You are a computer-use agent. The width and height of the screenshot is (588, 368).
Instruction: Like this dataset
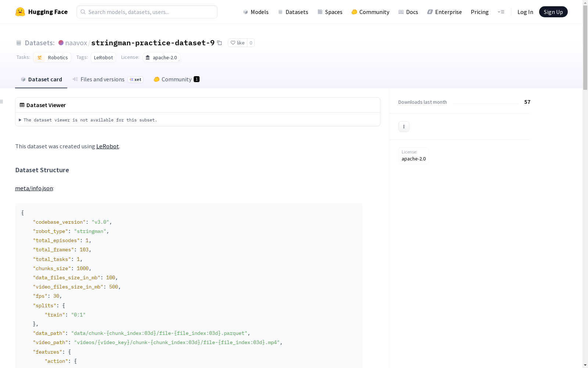237,43
